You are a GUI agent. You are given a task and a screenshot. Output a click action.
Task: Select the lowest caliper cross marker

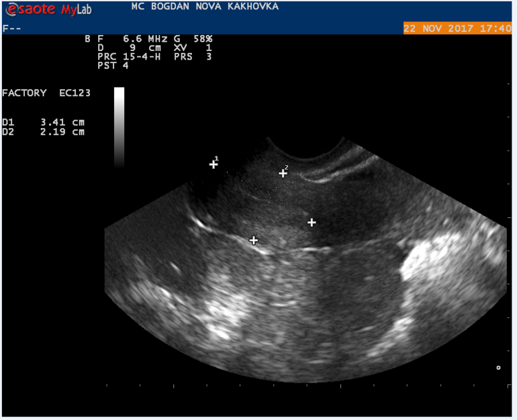254,240
